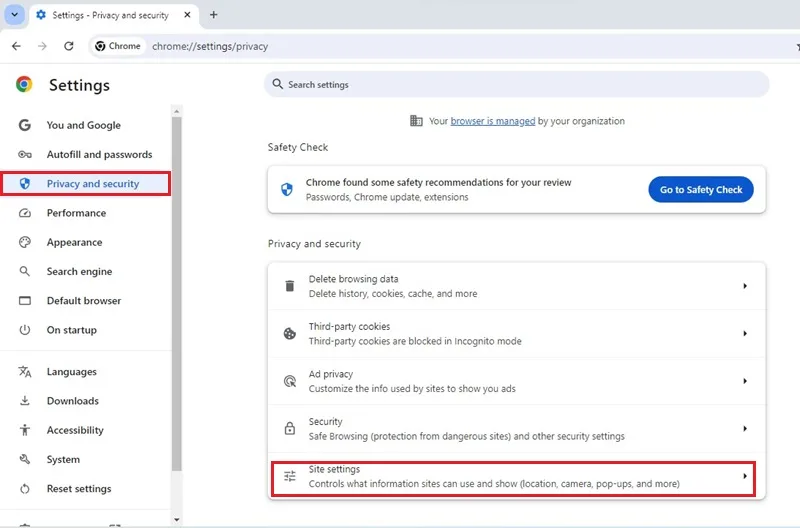Click the browser reload icon
The width and height of the screenshot is (800, 528).
68,46
